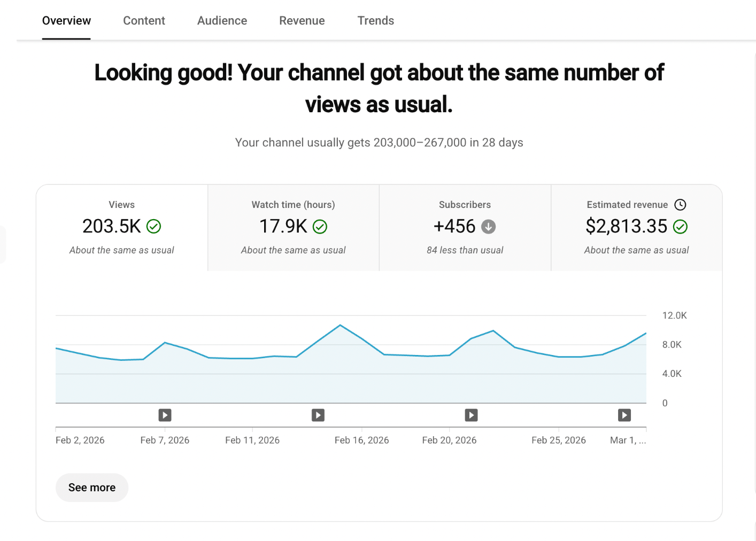The image size is (756, 541).
Task: Click the Feb 16, 2026 axis label
Action: (362, 440)
